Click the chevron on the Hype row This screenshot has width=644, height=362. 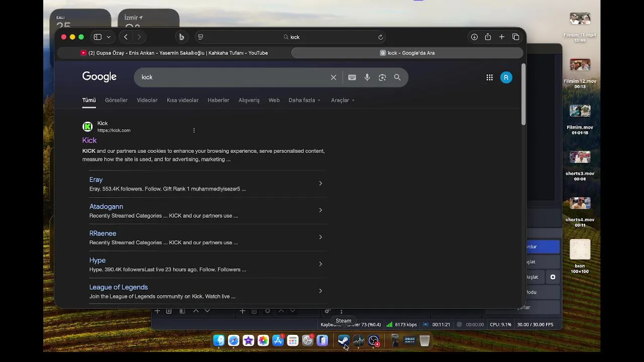320,264
